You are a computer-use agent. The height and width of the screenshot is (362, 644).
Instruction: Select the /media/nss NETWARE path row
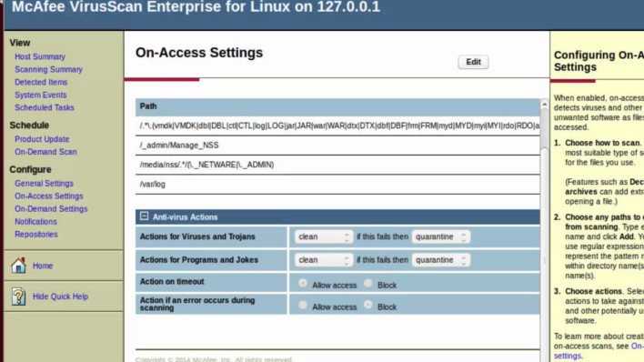click(337, 165)
